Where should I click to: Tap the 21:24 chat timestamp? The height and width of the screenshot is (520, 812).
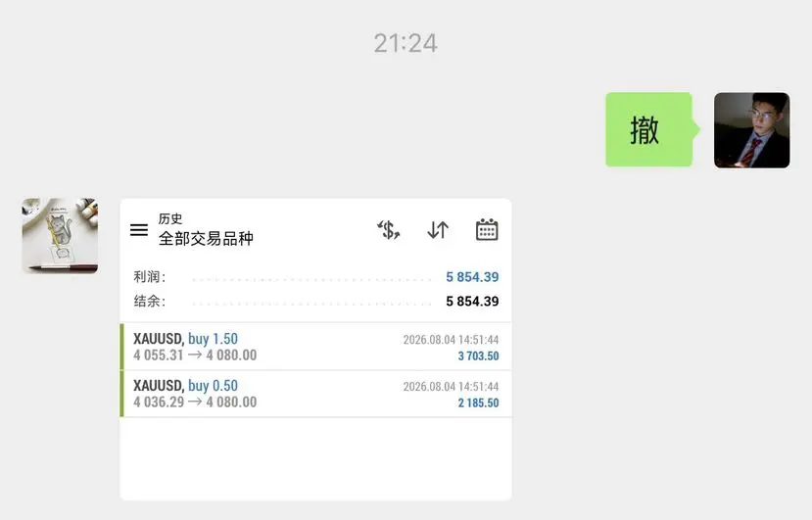coord(406,43)
